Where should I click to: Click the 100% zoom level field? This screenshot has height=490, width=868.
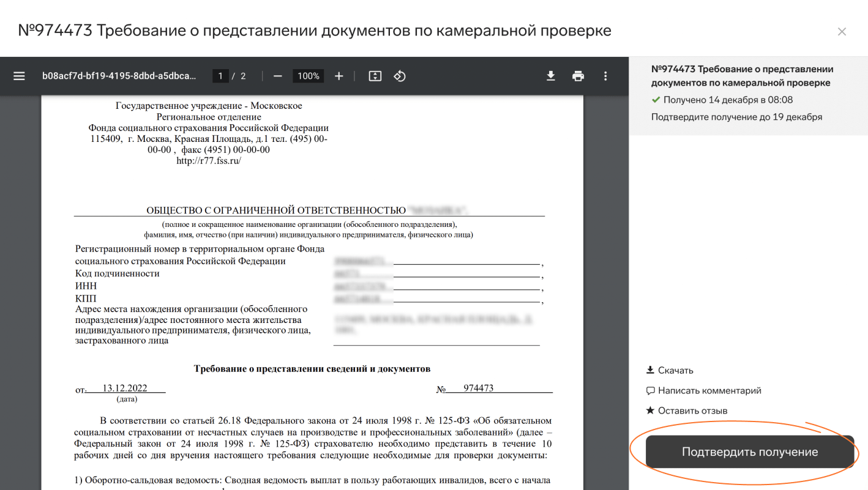tap(309, 76)
